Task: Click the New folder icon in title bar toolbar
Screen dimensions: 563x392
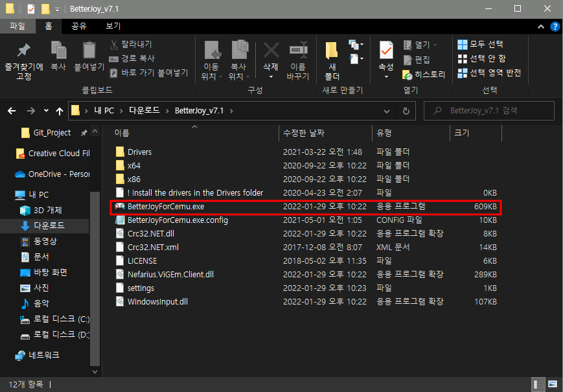Action: (45, 8)
